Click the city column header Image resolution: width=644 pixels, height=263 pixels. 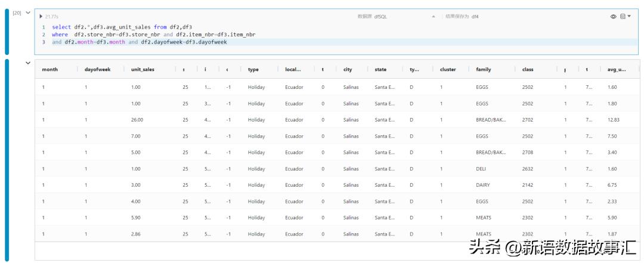[348, 70]
